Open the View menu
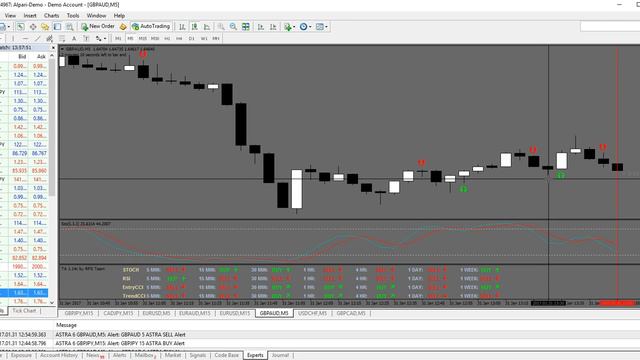 [10, 16]
